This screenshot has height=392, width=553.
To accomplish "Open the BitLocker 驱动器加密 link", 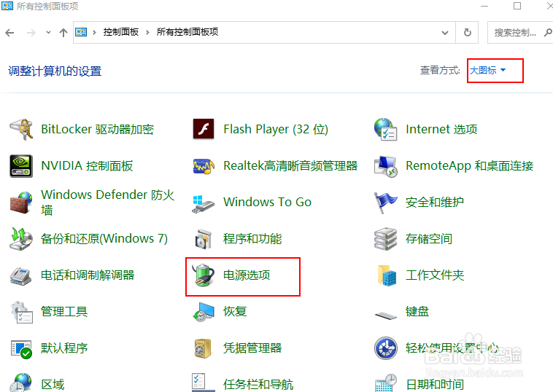I will (98, 129).
